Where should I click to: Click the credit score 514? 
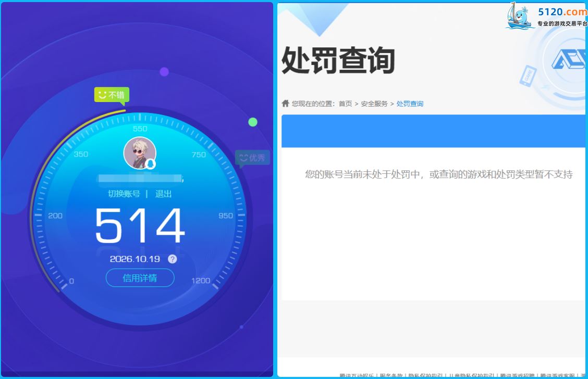coord(140,225)
